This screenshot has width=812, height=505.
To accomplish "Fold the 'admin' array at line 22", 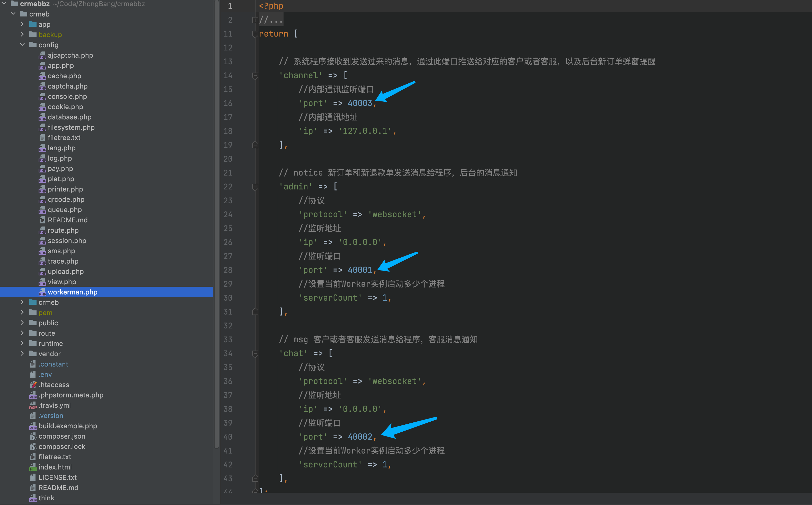I will point(255,187).
